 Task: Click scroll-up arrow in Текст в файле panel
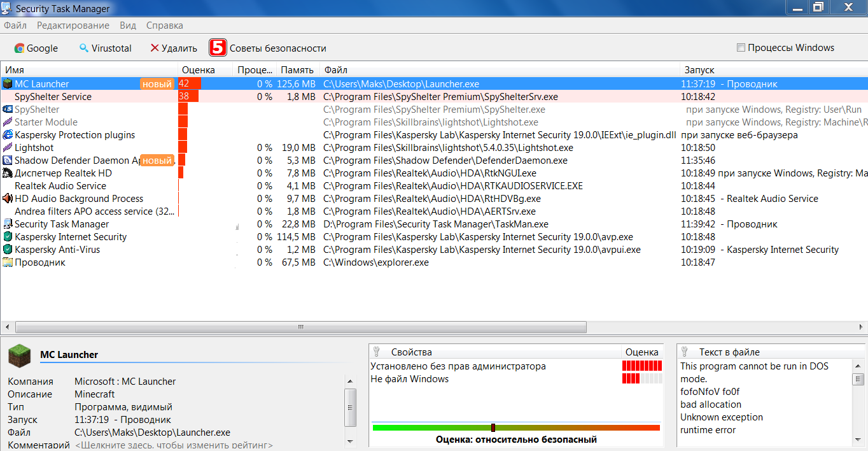tap(858, 365)
